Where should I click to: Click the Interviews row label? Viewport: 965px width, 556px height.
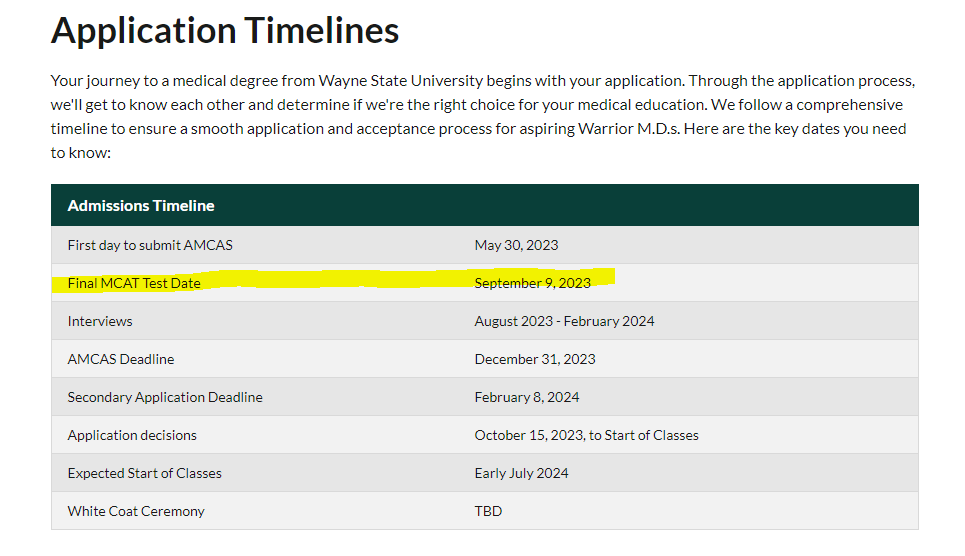tap(100, 321)
